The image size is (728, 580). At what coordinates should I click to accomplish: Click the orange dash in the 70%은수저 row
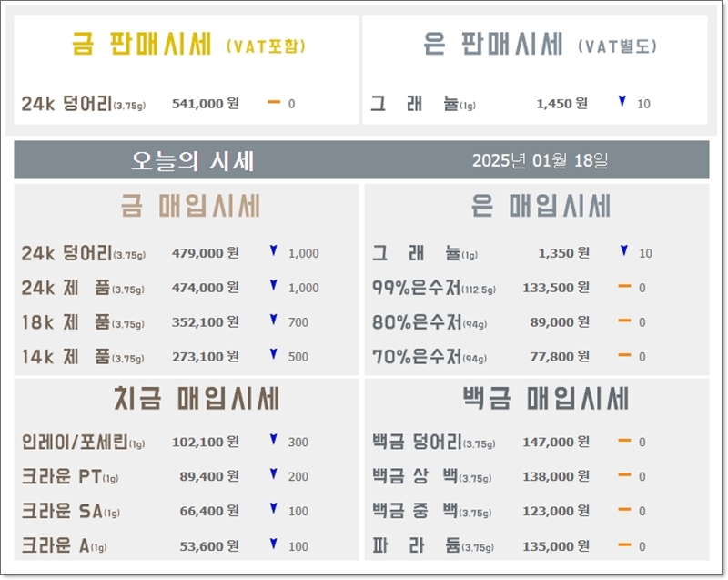[624, 355]
